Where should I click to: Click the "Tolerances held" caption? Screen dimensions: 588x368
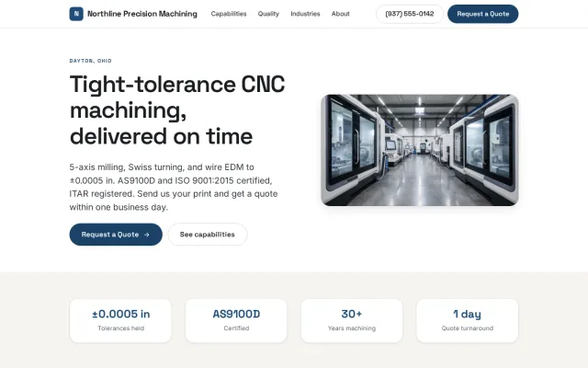click(120, 328)
